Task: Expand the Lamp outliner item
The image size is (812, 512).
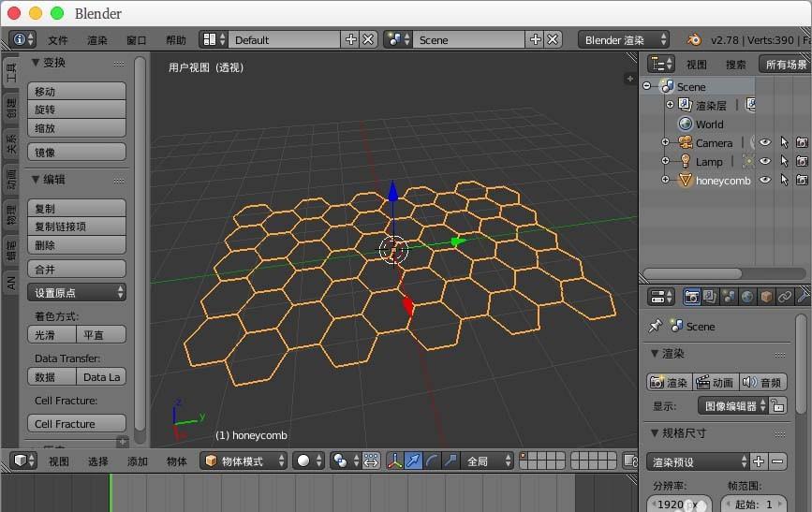Action: [665, 161]
